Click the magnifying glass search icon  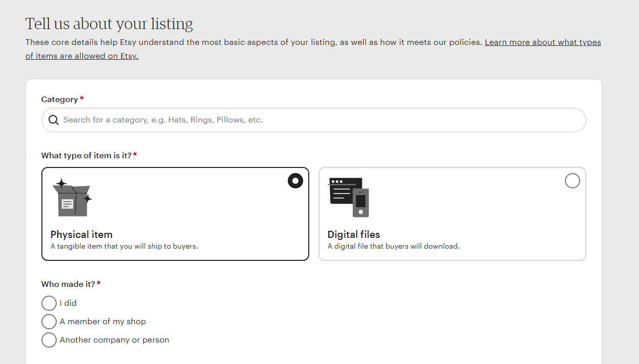(54, 119)
